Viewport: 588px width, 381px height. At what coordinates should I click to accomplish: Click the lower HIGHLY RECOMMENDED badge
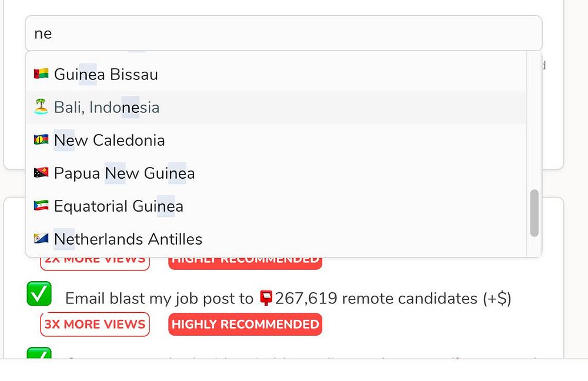tap(245, 324)
